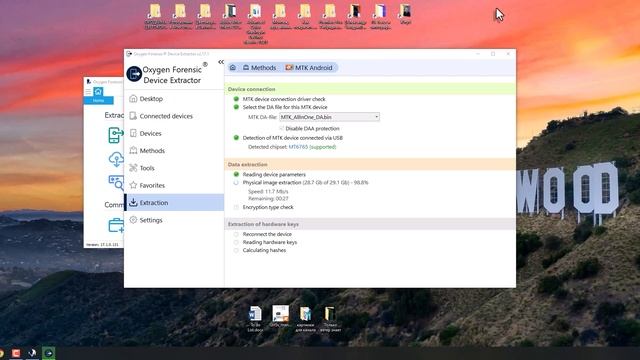Image resolution: width=640 pixels, height=360 pixels.
Task: Minimize the Device Extractor window
Action: (478, 54)
